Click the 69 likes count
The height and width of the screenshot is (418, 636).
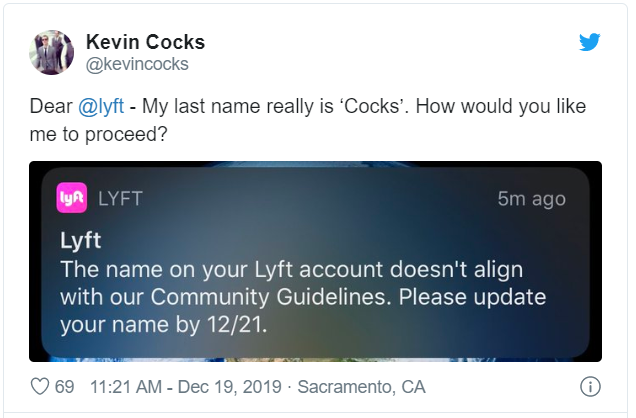(64, 387)
